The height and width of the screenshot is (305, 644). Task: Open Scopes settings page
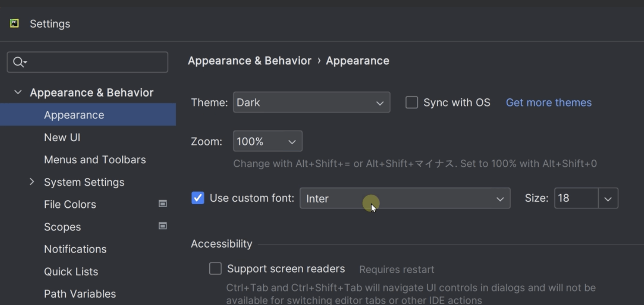[62, 227]
